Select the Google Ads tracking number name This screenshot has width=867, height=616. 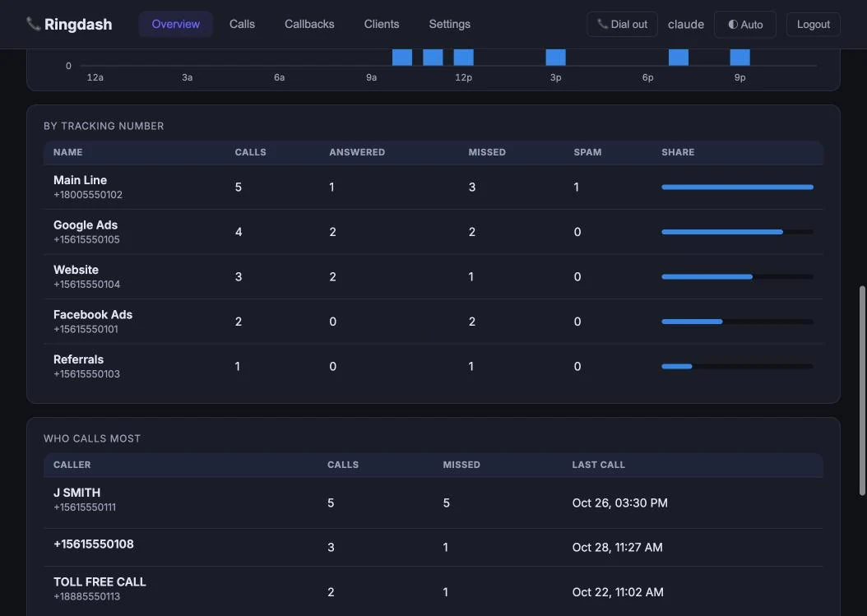pos(86,225)
